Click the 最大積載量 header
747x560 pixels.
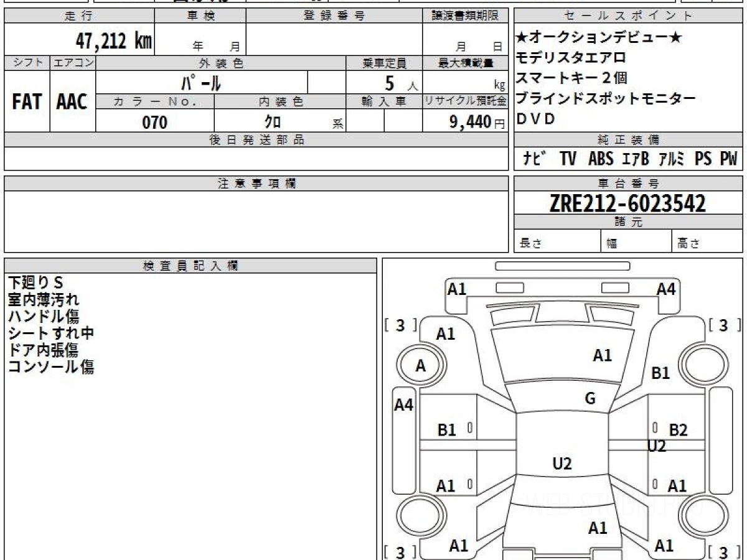click(465, 63)
